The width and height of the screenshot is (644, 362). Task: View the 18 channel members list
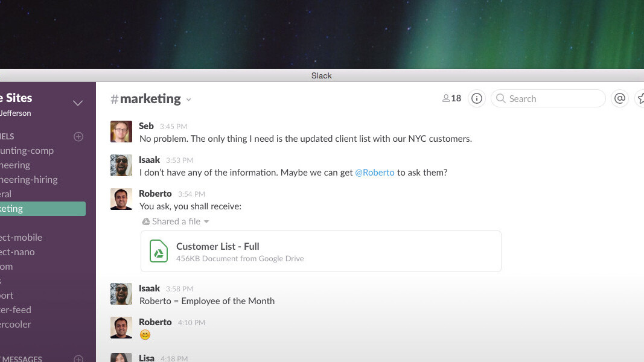pyautogui.click(x=451, y=98)
